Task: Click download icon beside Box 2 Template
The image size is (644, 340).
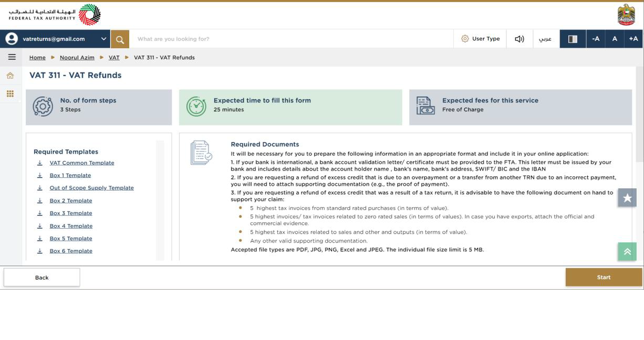Action: (x=40, y=200)
